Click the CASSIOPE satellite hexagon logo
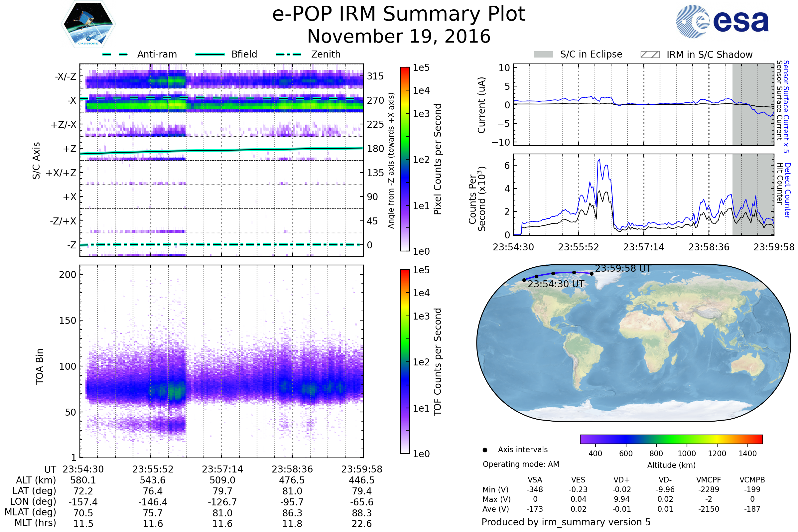The width and height of the screenshot is (798, 532). tap(88, 24)
